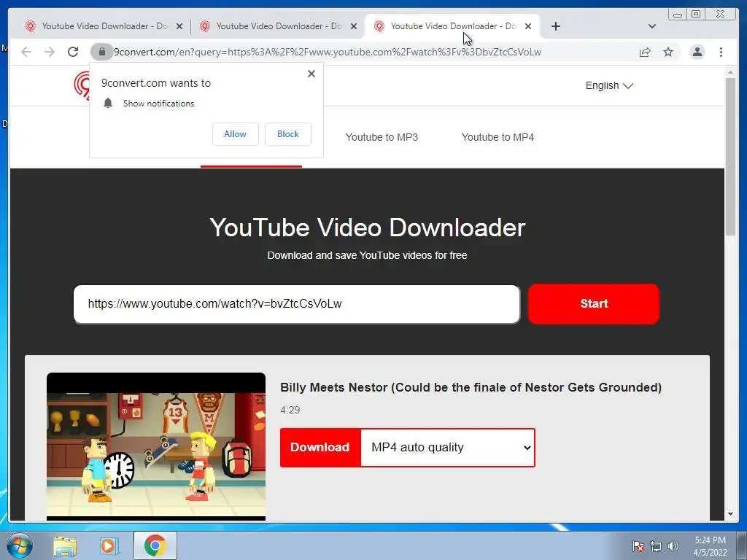Bookmark this page with the star icon

point(668,52)
